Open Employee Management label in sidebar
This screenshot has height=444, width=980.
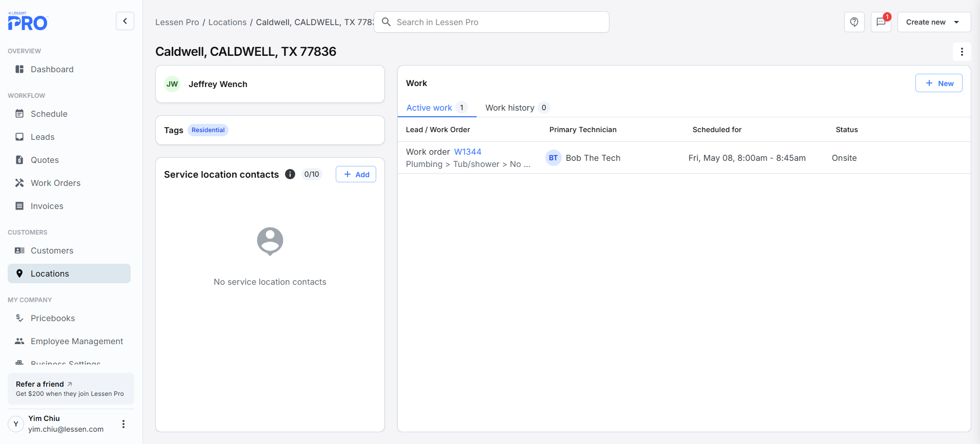point(77,341)
